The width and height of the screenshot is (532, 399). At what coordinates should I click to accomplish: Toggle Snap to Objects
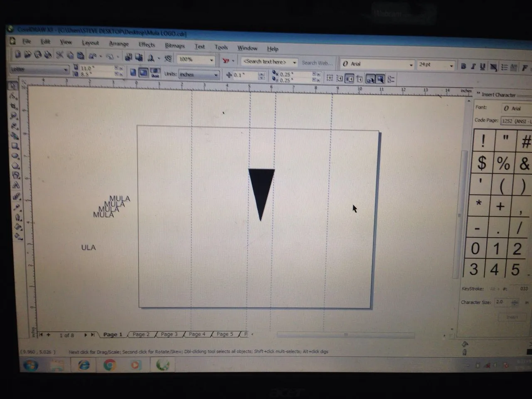coord(350,78)
